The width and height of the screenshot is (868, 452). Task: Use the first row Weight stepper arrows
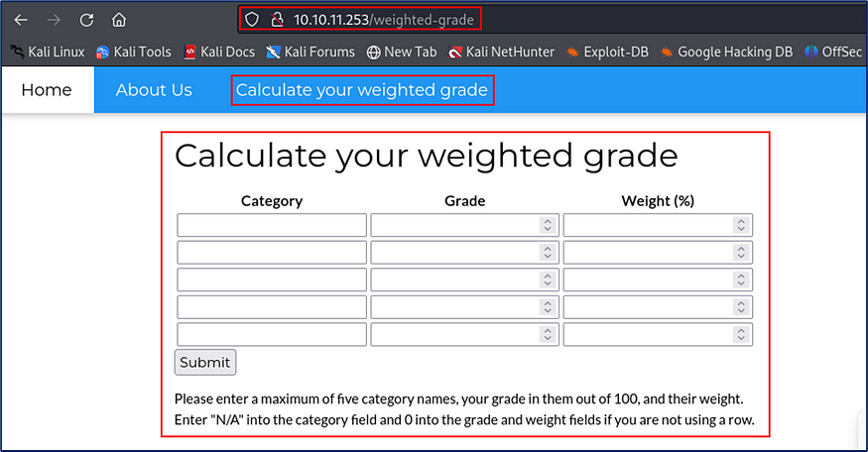(x=741, y=225)
